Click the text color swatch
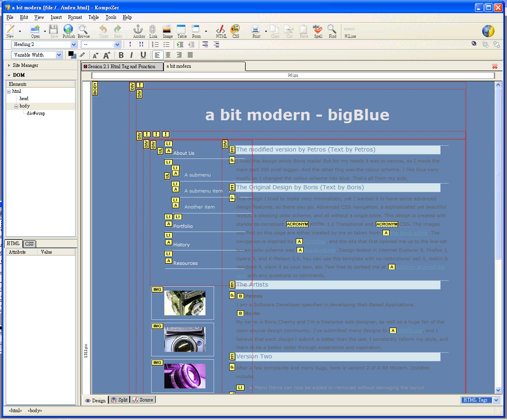Viewport: 507px width, 420px height. [x=71, y=54]
